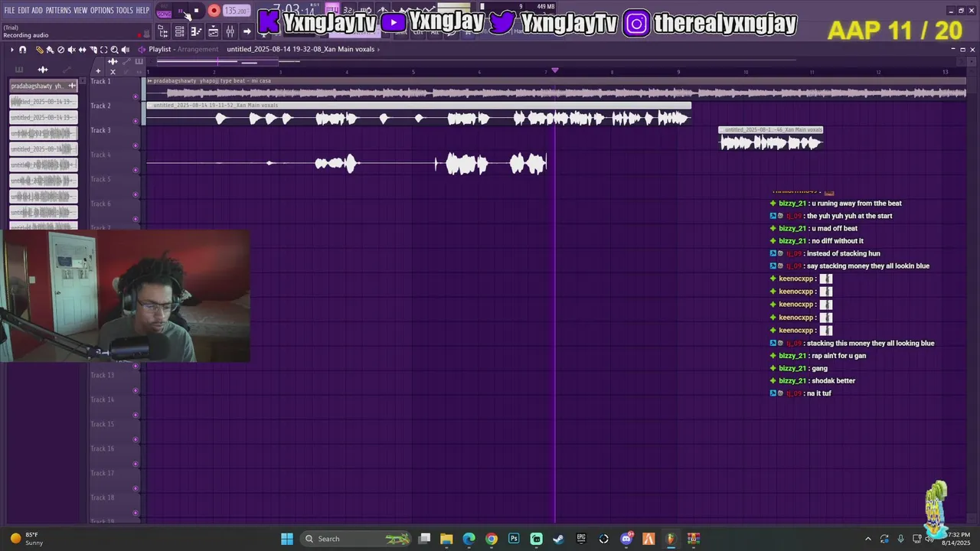The image size is (980, 551).
Task: Select the Paint brush tool in Playlist
Action: [x=50, y=50]
